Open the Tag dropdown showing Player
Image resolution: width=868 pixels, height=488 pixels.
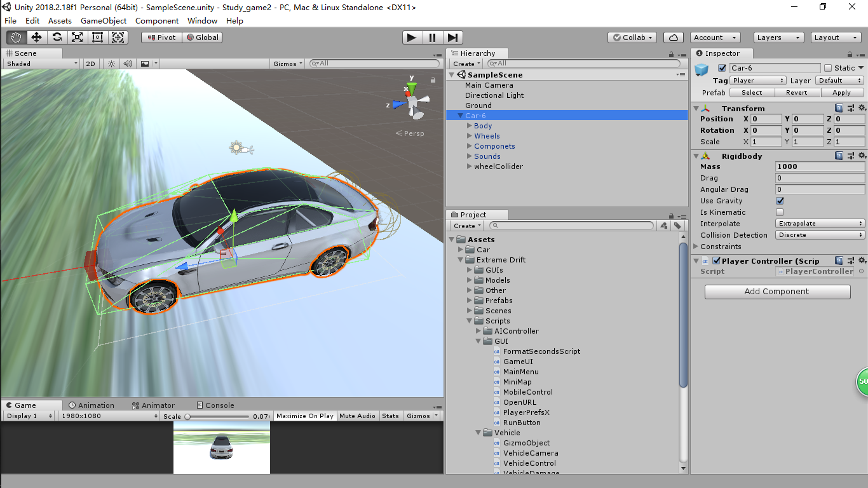coord(757,80)
